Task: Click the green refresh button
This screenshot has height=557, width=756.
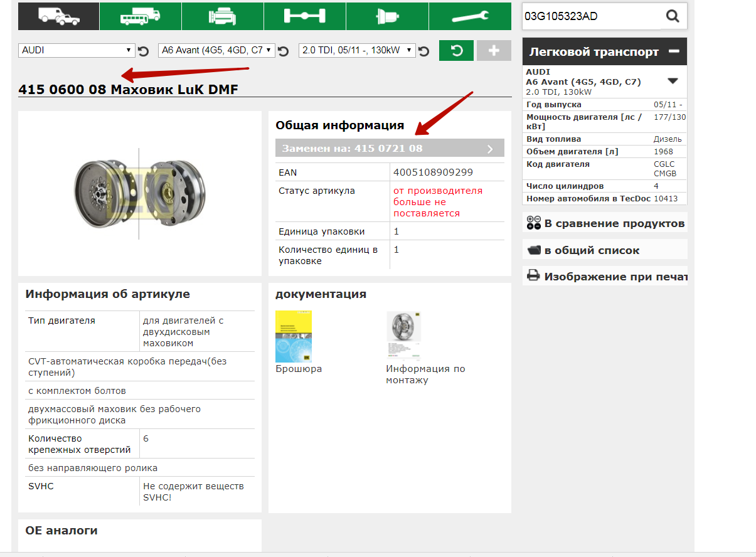Action: (x=456, y=51)
